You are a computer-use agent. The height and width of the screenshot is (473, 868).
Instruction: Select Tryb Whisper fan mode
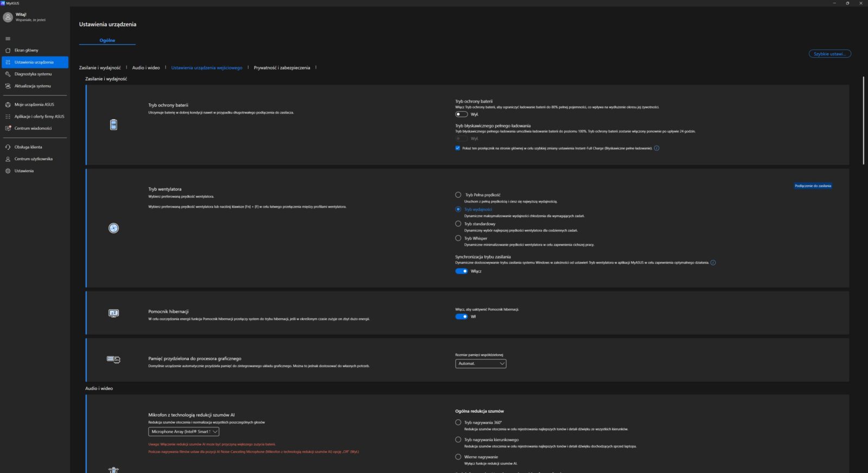pos(458,238)
